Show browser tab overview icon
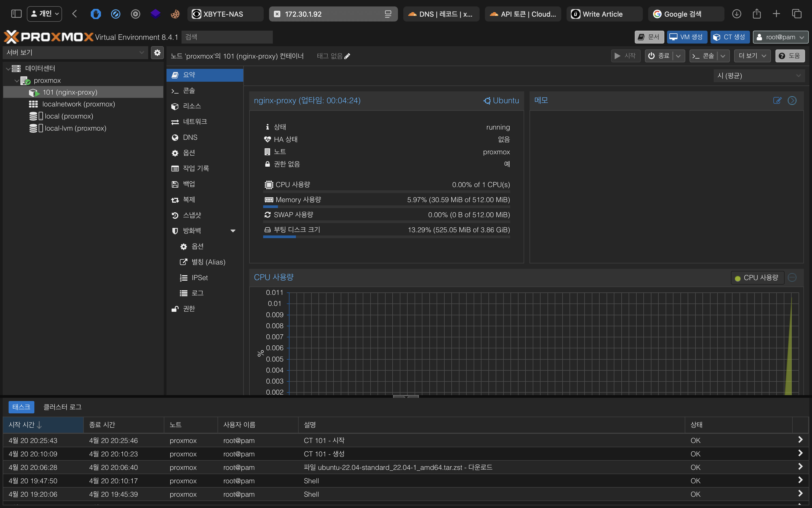This screenshot has width=812, height=508. click(797, 14)
